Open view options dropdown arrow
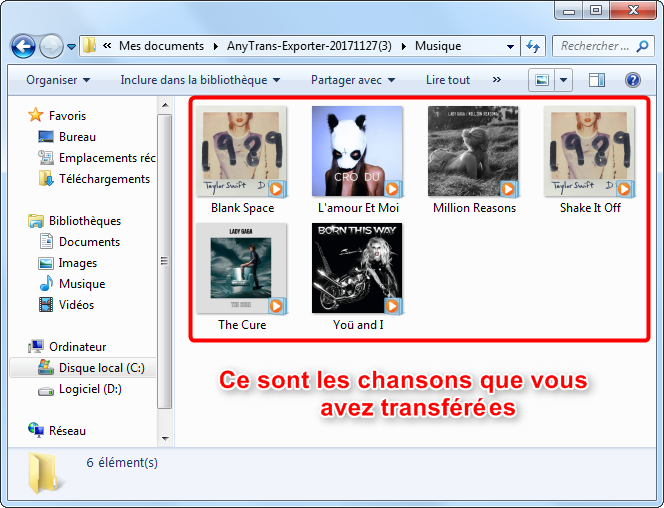 (x=564, y=80)
